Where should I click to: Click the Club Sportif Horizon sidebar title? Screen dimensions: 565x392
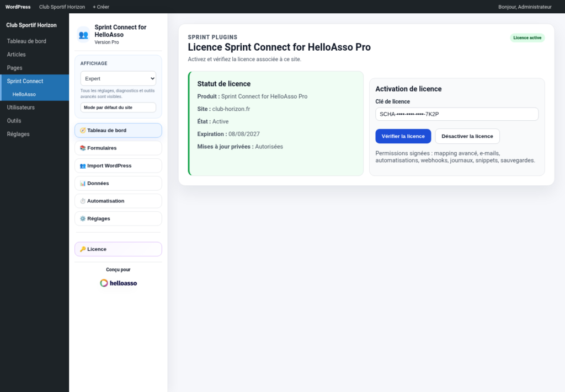(x=31, y=25)
